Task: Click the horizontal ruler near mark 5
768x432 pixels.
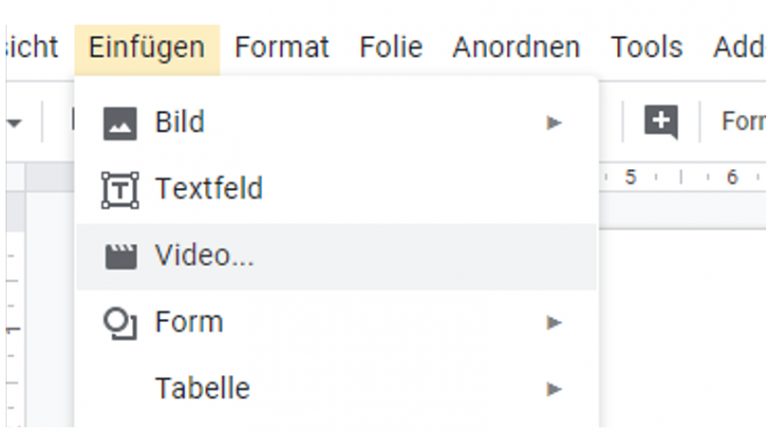Action: (x=630, y=177)
